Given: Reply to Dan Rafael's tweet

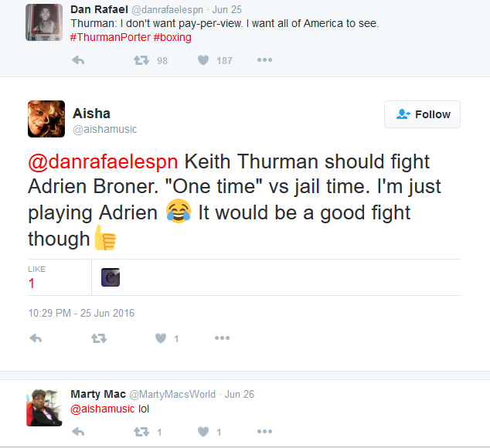Looking at the screenshot, I should (77, 60).
